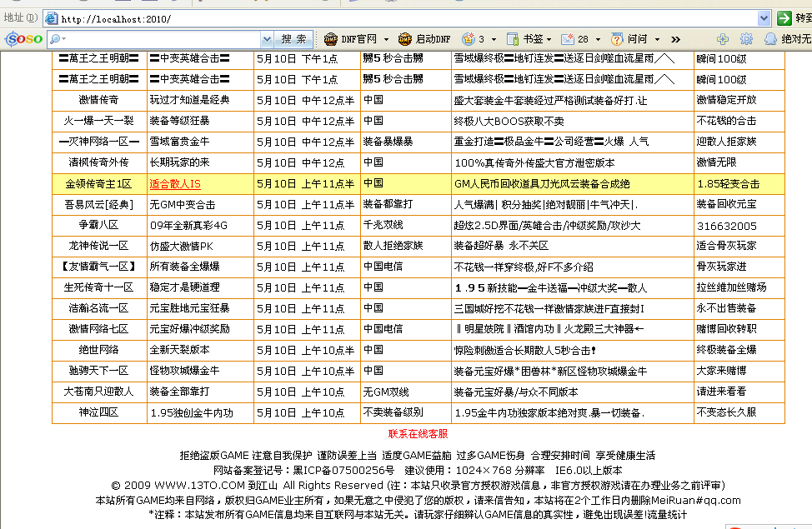Click the address bar URL field

400,18
